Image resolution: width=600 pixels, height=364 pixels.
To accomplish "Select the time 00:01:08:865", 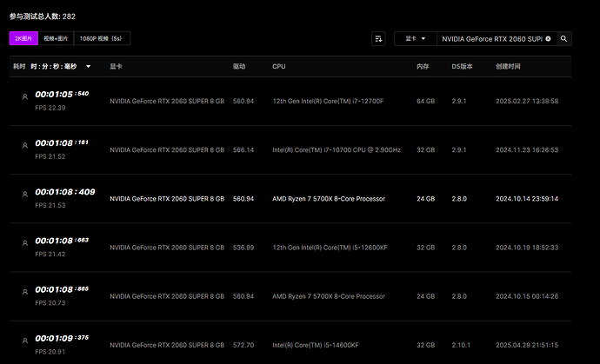I will click(x=62, y=289).
